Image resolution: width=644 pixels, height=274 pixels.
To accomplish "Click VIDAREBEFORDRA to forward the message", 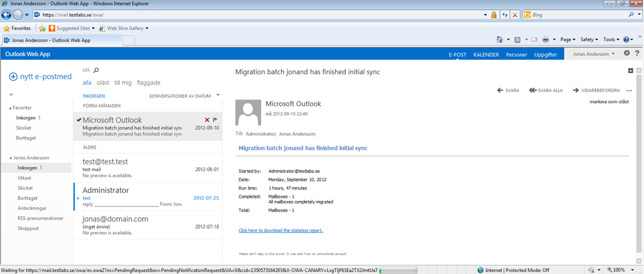I will tap(596, 90).
